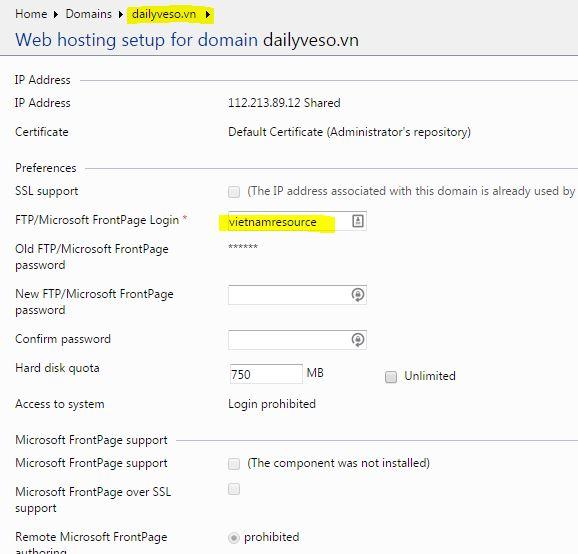Click the Hard disk quota field

point(266,374)
